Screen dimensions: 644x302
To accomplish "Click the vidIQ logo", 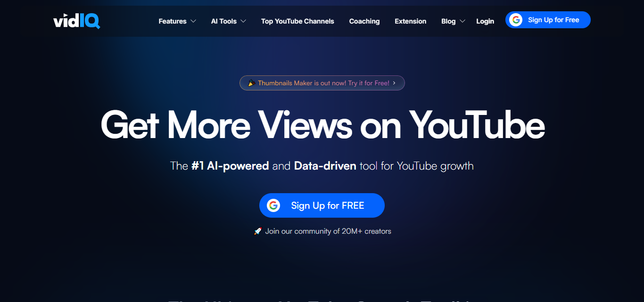I will [x=77, y=21].
